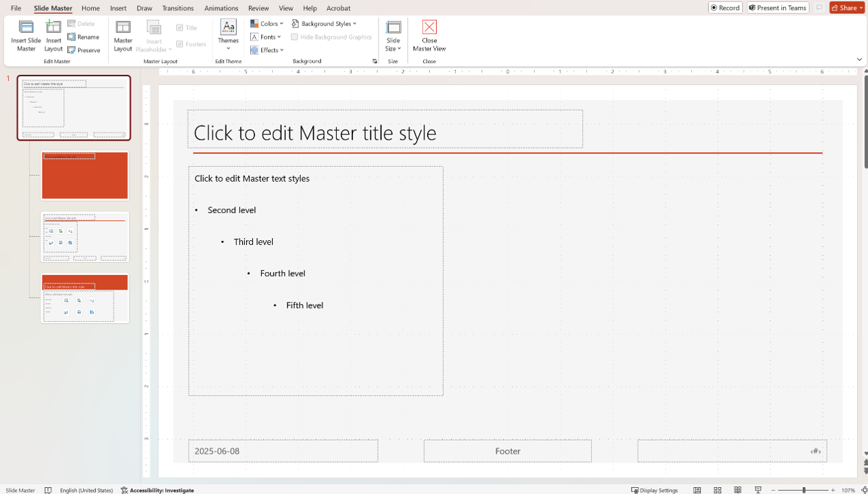Toggle the Footers checkbox
Image resolution: width=868 pixels, height=494 pixels.
pyautogui.click(x=180, y=44)
